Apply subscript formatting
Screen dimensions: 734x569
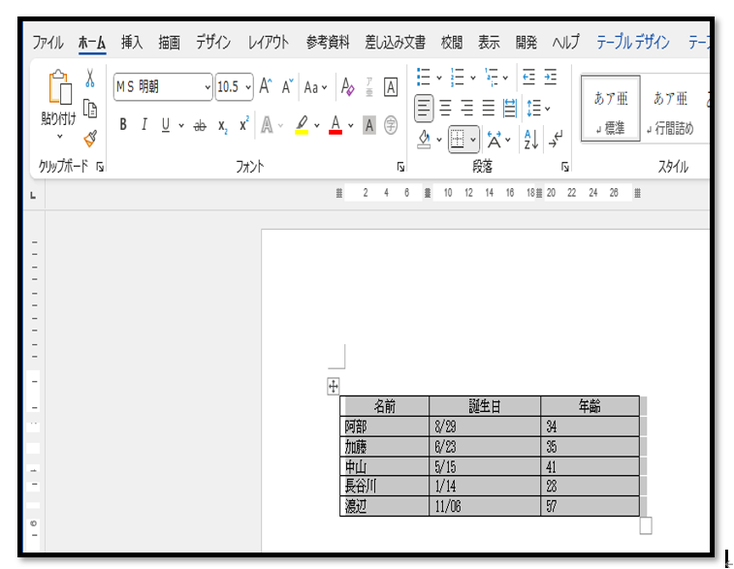pos(223,125)
